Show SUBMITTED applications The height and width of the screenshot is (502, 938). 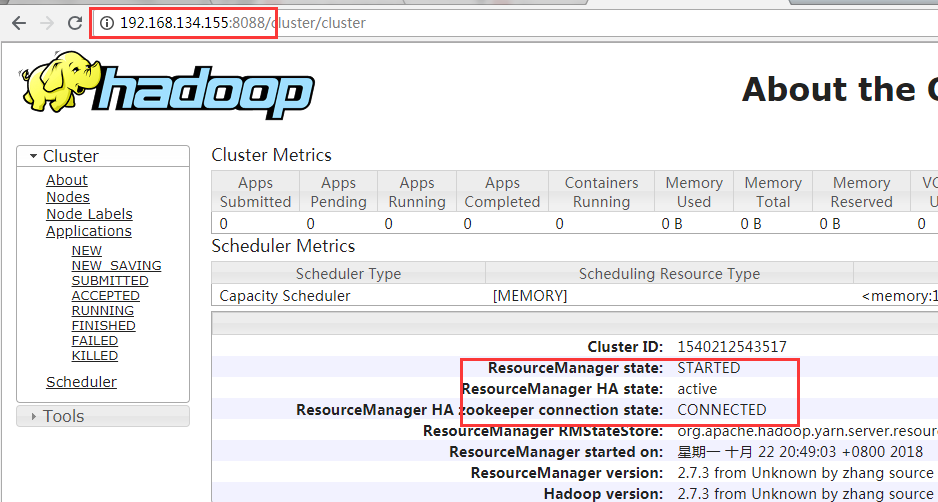pos(110,281)
